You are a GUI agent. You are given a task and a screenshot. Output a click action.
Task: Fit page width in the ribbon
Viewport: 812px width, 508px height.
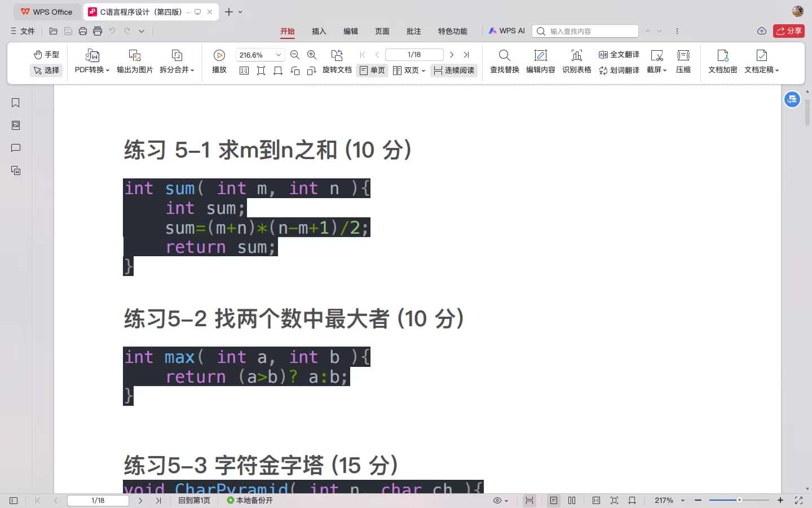[x=278, y=71]
